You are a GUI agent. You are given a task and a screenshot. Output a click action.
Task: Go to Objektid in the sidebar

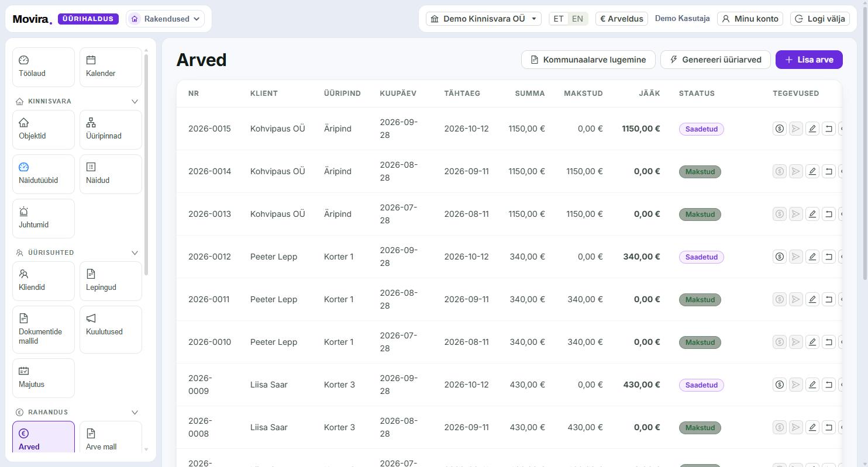click(43, 130)
